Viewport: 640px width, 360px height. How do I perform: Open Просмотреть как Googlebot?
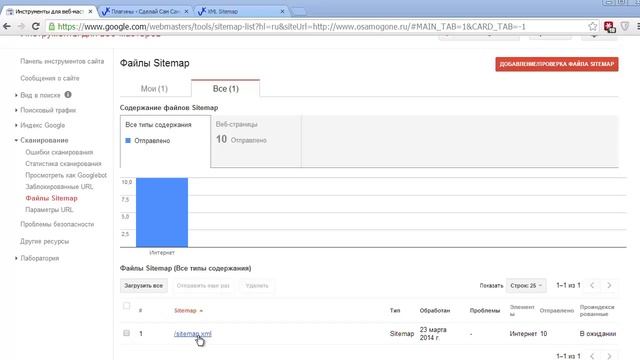[66, 175]
